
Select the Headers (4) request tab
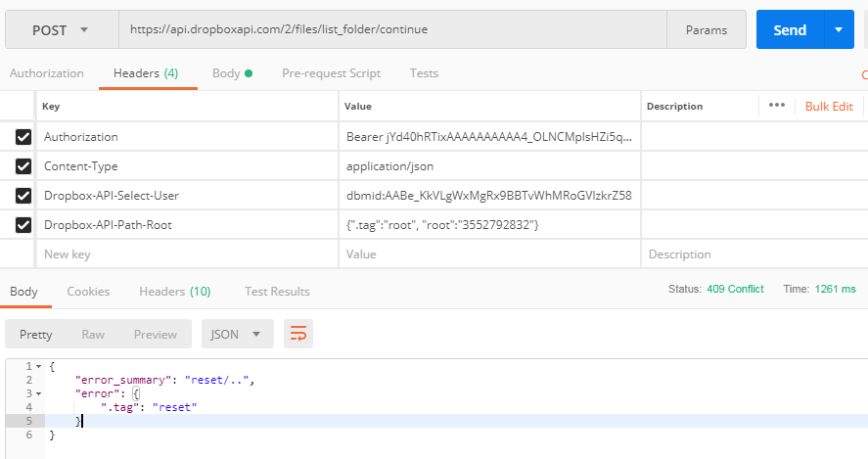pos(146,73)
